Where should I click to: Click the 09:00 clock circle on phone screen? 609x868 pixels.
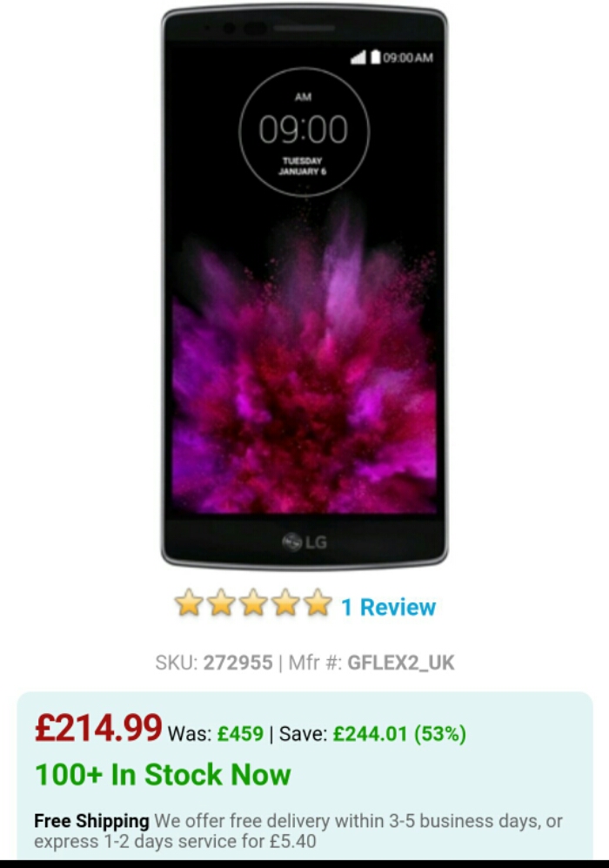point(304,132)
